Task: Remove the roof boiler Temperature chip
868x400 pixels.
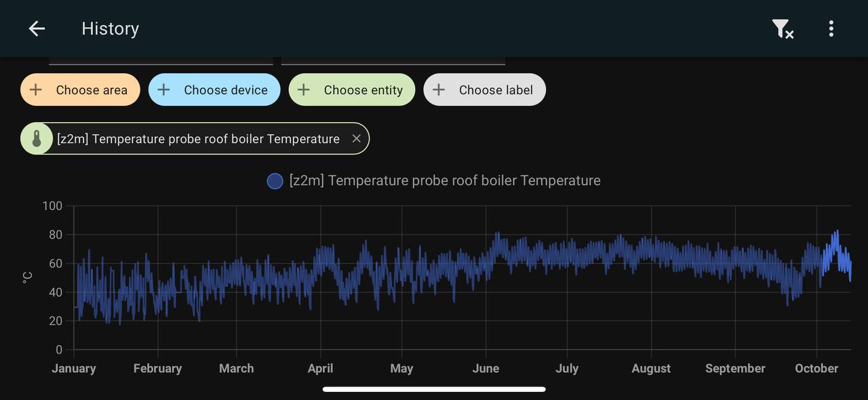Action: pos(357,139)
